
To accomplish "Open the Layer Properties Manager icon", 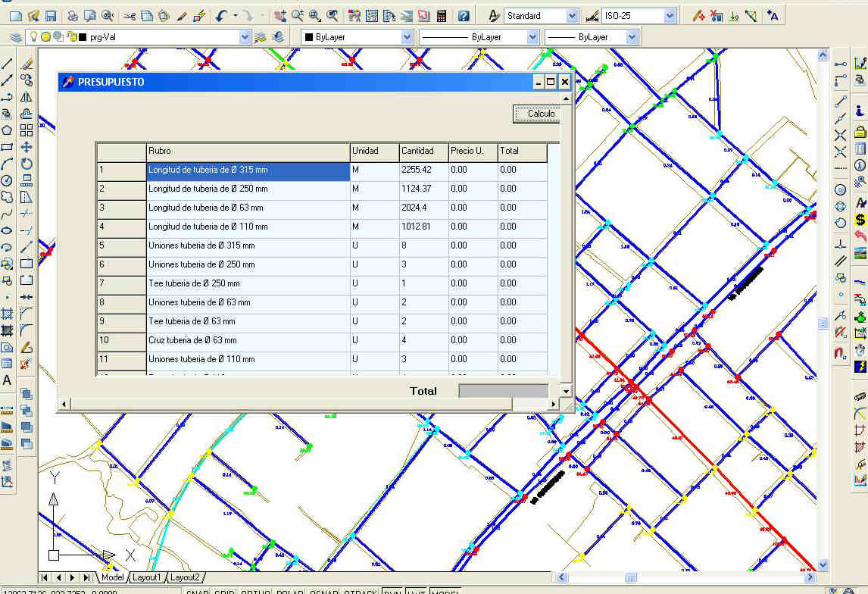I will [16, 37].
